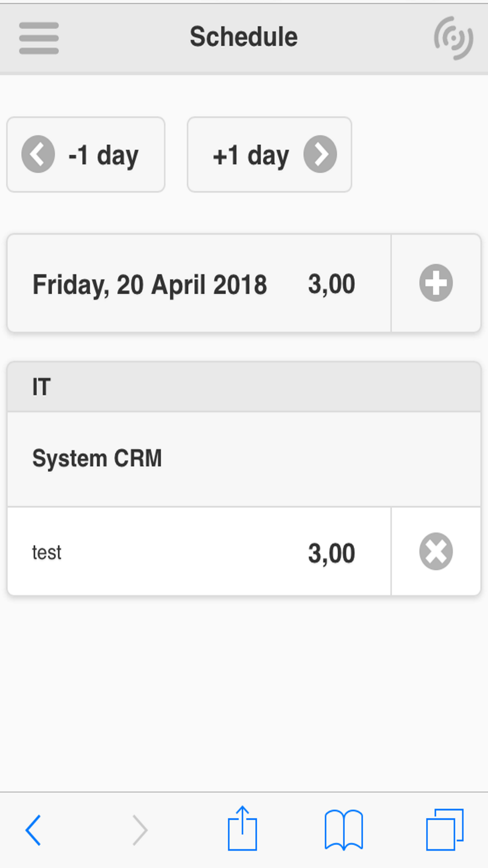This screenshot has width=488, height=868.
Task: Add a new entry with plus icon
Action: click(x=436, y=283)
